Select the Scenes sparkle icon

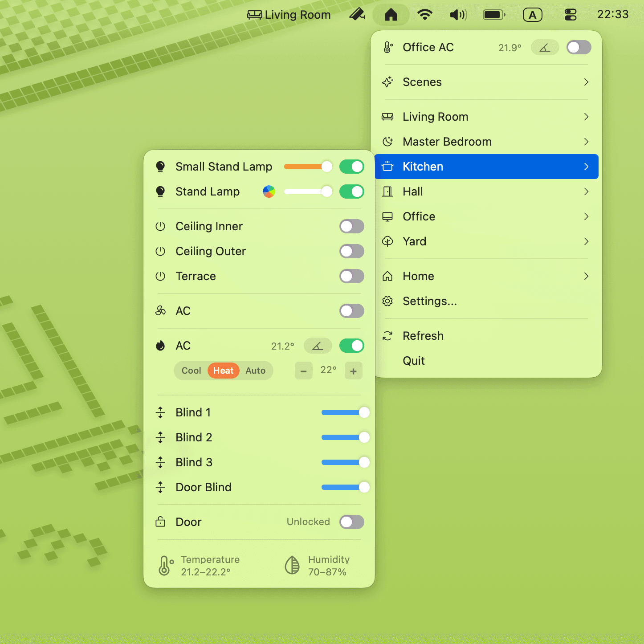387,82
